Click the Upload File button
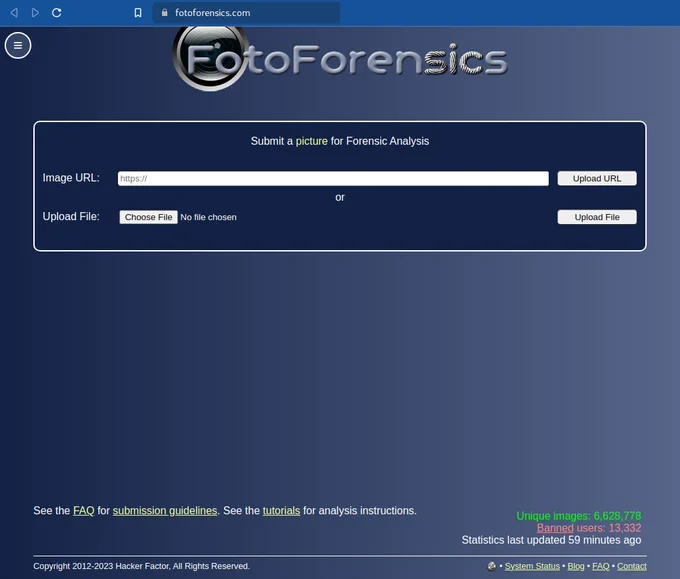This screenshot has height=579, width=680. pos(597,217)
